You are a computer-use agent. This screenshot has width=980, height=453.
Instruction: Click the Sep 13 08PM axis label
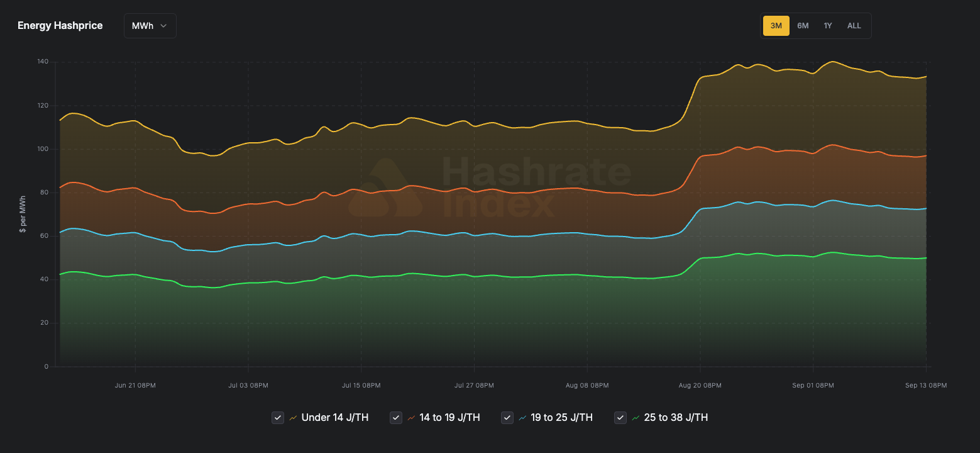point(926,385)
